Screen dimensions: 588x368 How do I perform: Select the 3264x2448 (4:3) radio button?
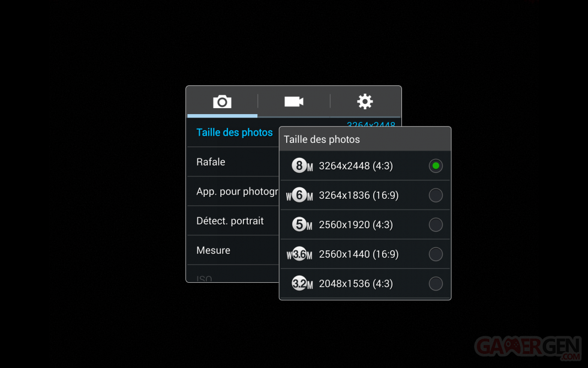pyautogui.click(x=436, y=165)
